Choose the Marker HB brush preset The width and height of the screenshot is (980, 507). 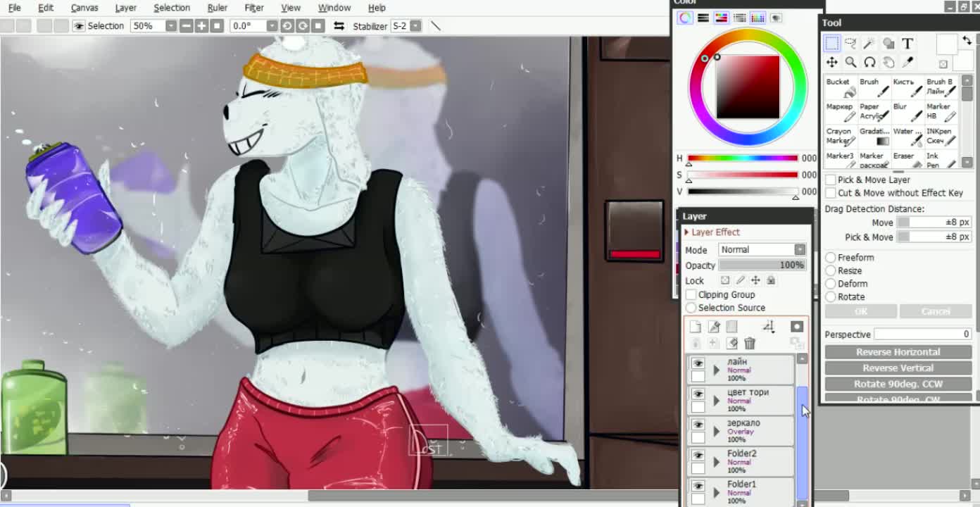[x=941, y=112]
